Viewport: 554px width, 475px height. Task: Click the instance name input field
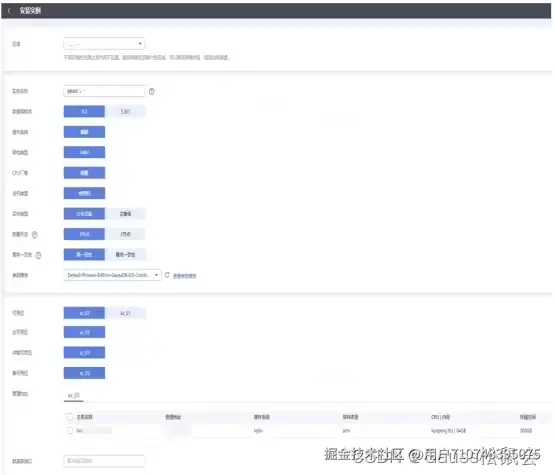tap(104, 91)
